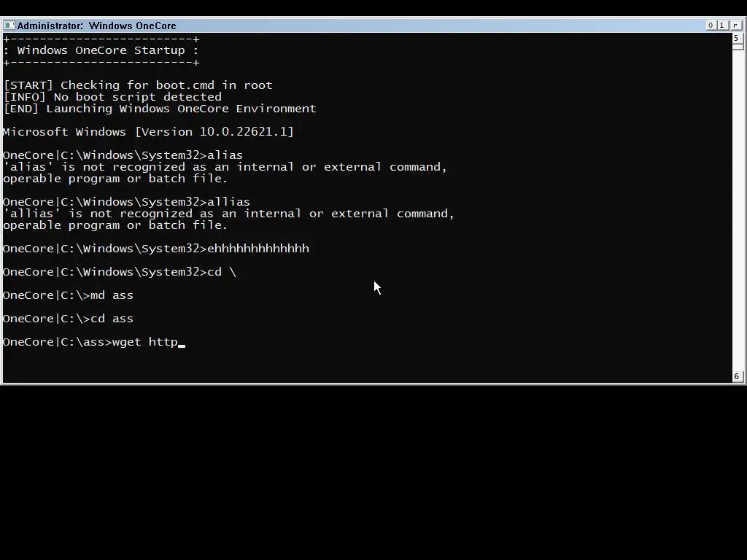Click the prompt line ending with 'allias'
This screenshot has width=747, height=560.
coord(126,202)
